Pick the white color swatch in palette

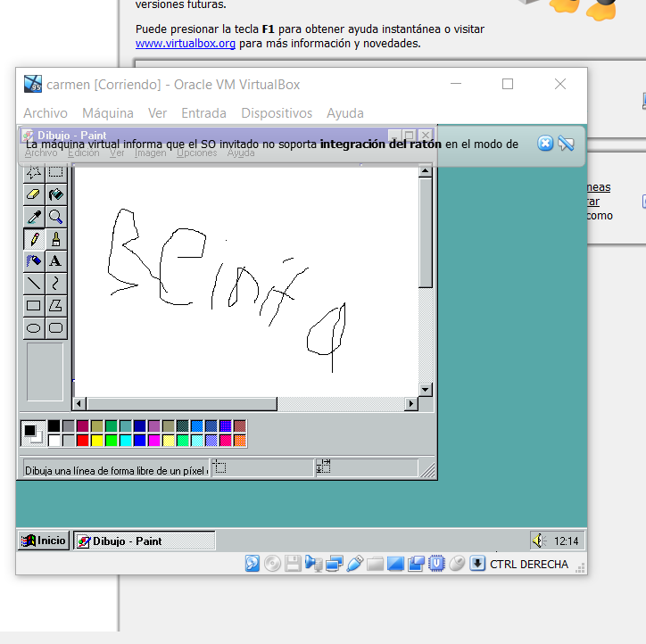[54, 441]
